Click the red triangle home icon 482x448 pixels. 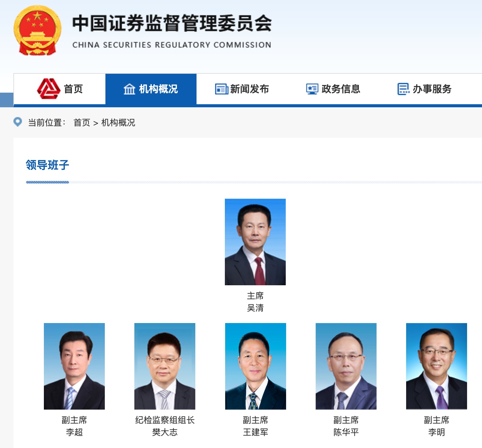tap(48, 89)
